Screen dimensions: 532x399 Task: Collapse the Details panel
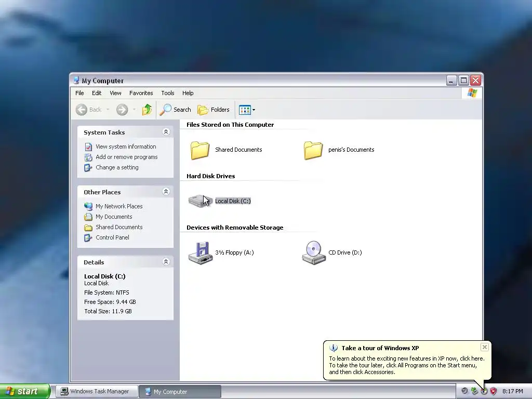point(166,262)
